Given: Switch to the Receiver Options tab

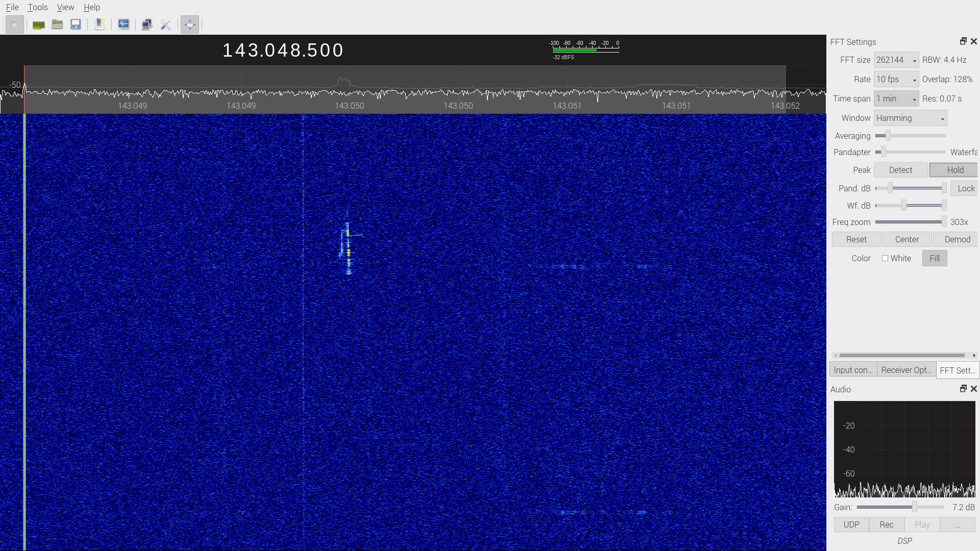Looking at the screenshot, I should pyautogui.click(x=906, y=370).
